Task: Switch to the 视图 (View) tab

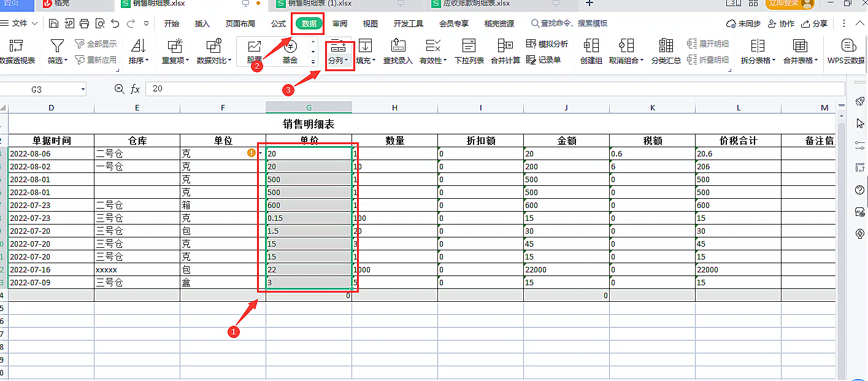Action: click(x=371, y=24)
